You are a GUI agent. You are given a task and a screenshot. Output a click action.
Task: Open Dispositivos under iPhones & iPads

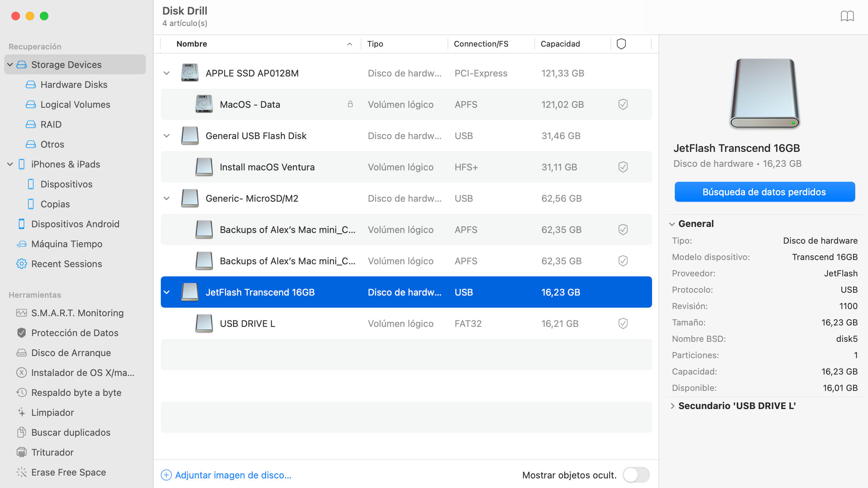(67, 184)
